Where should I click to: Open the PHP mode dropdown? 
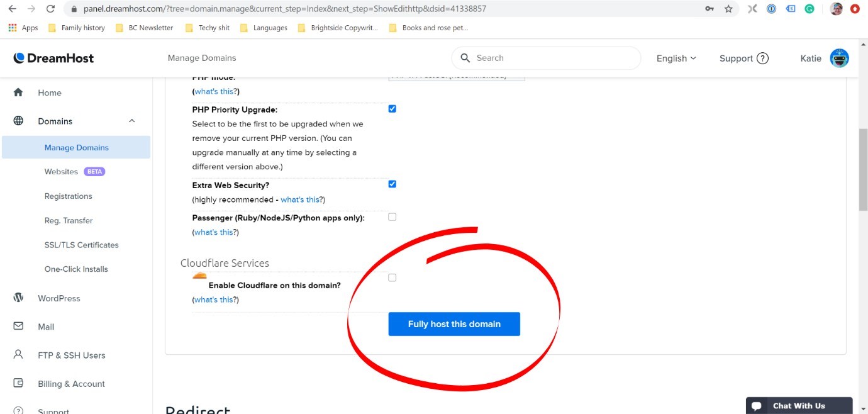point(456,76)
